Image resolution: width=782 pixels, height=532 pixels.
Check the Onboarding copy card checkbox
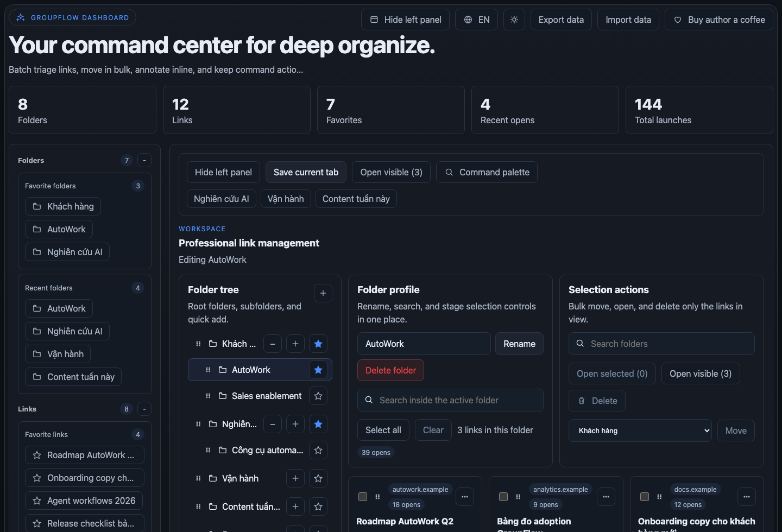tap(645, 497)
